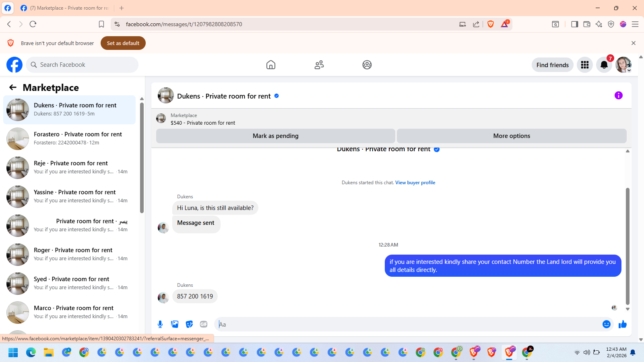
Task: Open the volume control in system tray
Action: (587, 353)
